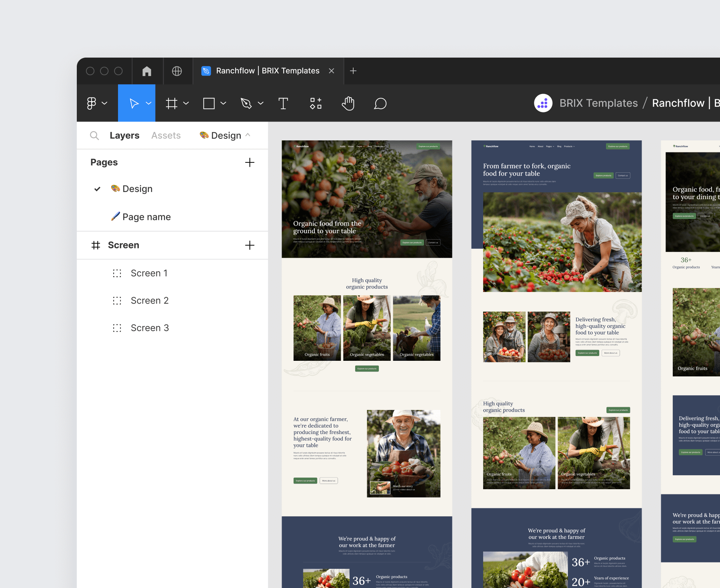The width and height of the screenshot is (720, 588).
Task: Click the BRIX Templates team avatar
Action: [543, 103]
